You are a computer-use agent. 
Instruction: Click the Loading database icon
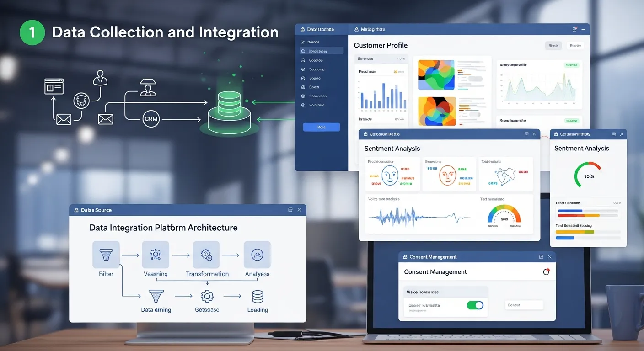258,297
